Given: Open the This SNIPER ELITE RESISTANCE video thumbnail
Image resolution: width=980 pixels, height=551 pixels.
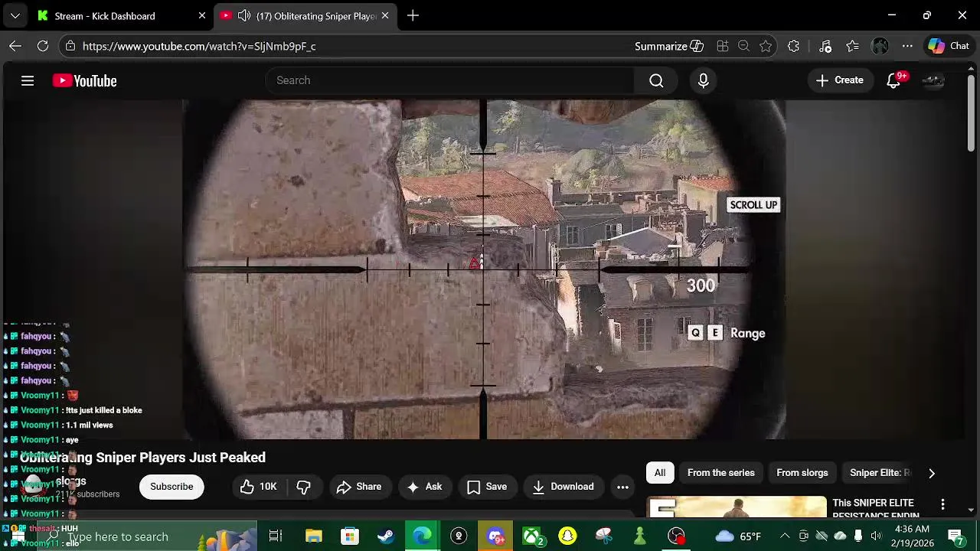Looking at the screenshot, I should point(737,507).
